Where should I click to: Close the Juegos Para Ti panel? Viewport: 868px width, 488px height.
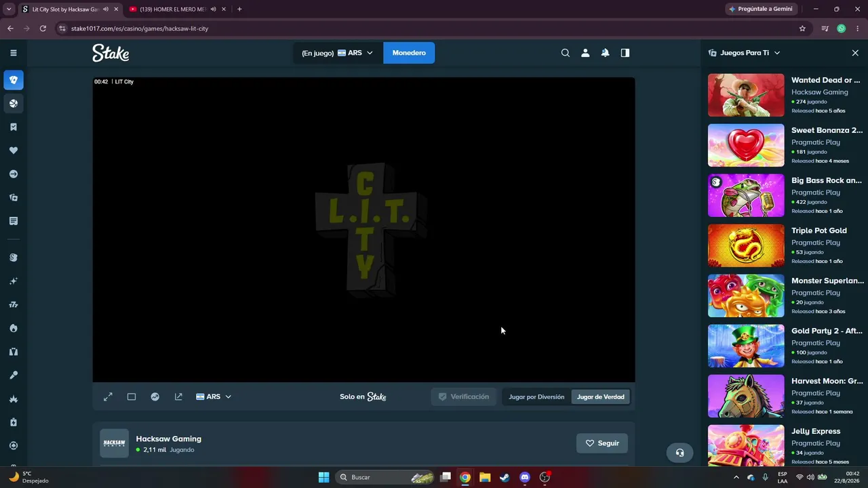(855, 53)
